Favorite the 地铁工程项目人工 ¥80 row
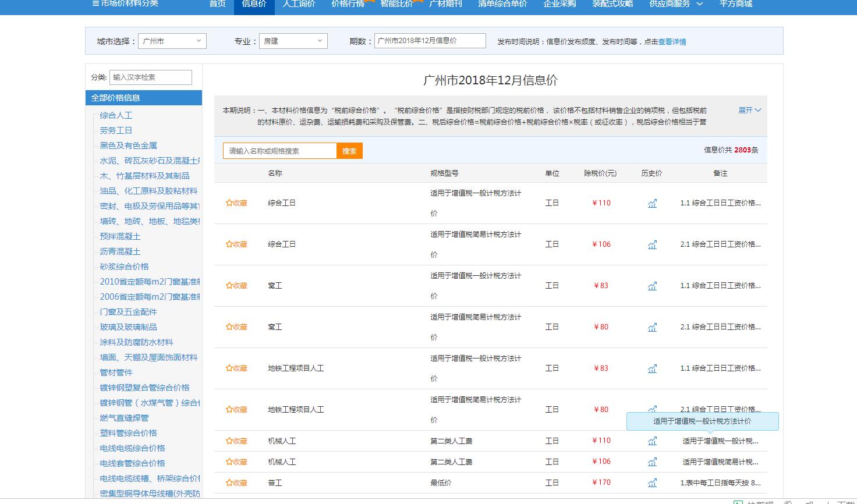 (236, 410)
